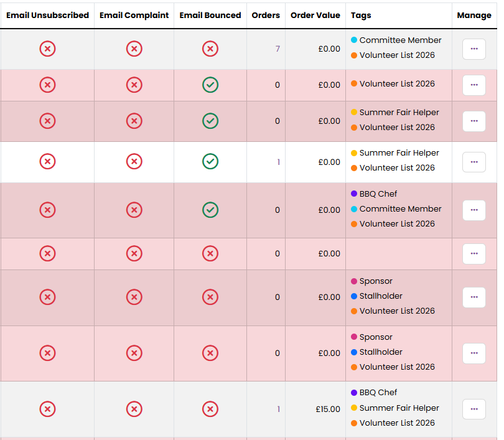Click the Email Unsubscribed cross in the first row
This screenshot has height=440, width=504.
[x=47, y=49]
